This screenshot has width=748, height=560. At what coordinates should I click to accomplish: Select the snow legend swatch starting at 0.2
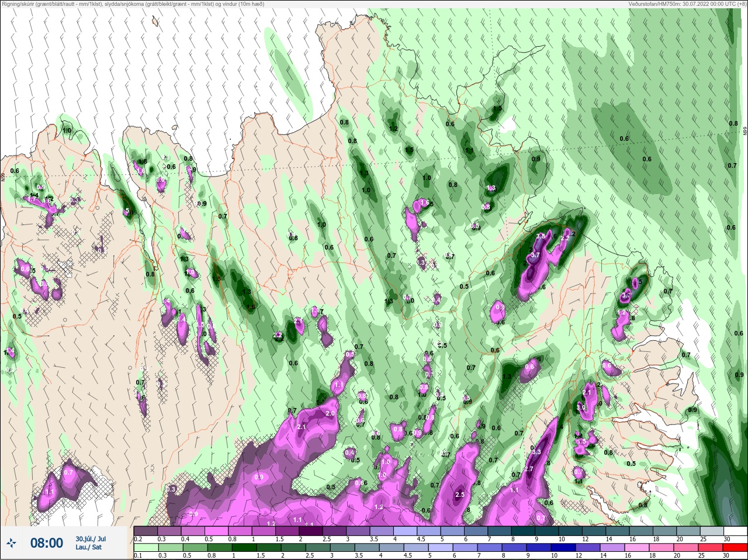click(146, 531)
